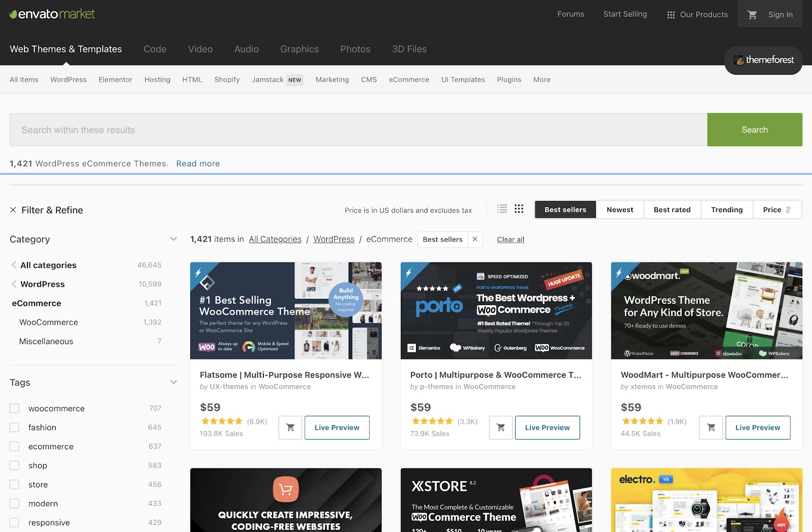Remove the Best sellers filter chip
Screen dimensions: 812x532
click(475, 239)
